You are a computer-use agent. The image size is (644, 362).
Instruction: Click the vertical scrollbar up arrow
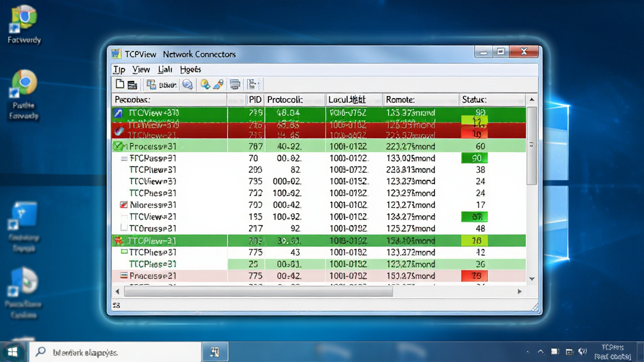[532, 99]
